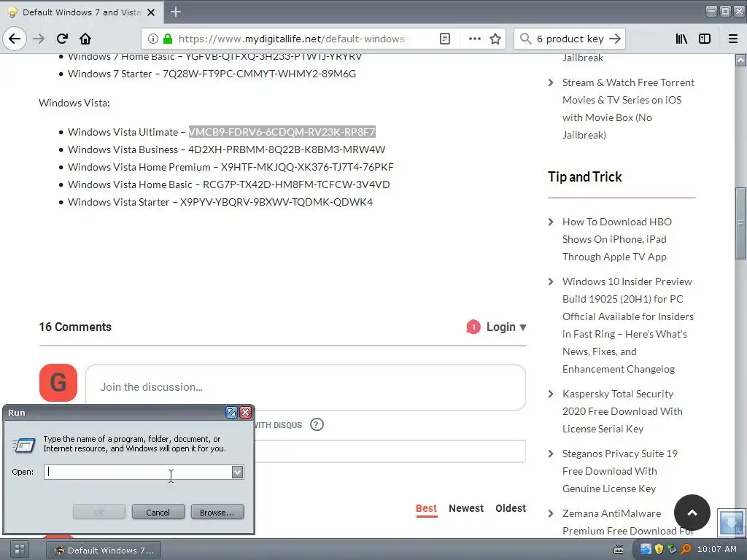Image resolution: width=747 pixels, height=560 pixels.
Task: Reload the page with the refresh icon
Action: (62, 39)
